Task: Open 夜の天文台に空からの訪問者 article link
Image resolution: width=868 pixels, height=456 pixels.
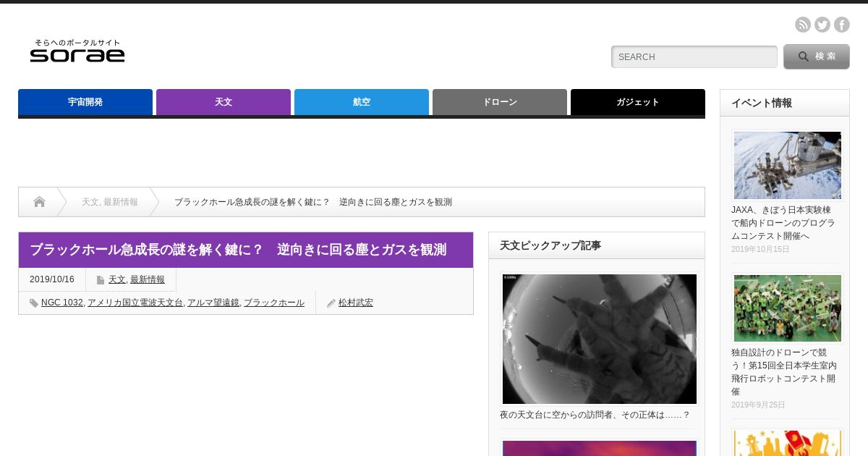Action: click(595, 415)
